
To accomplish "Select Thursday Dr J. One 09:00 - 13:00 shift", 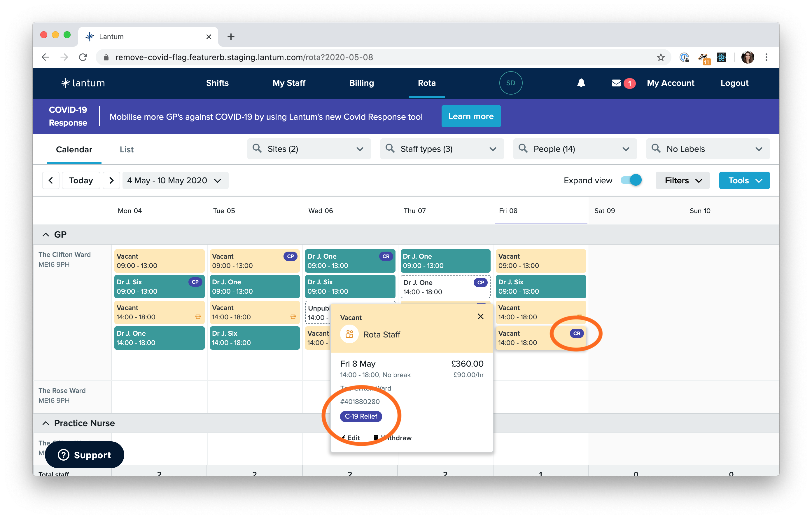I will (445, 261).
